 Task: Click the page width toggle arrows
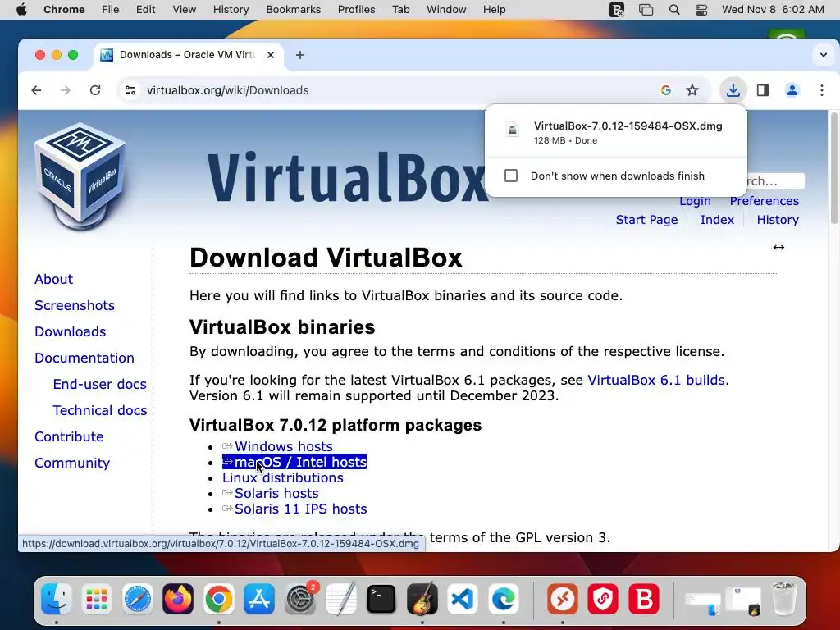coord(778,247)
